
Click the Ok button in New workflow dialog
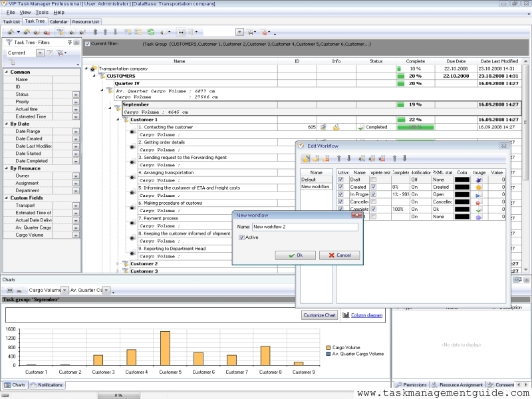(295, 255)
